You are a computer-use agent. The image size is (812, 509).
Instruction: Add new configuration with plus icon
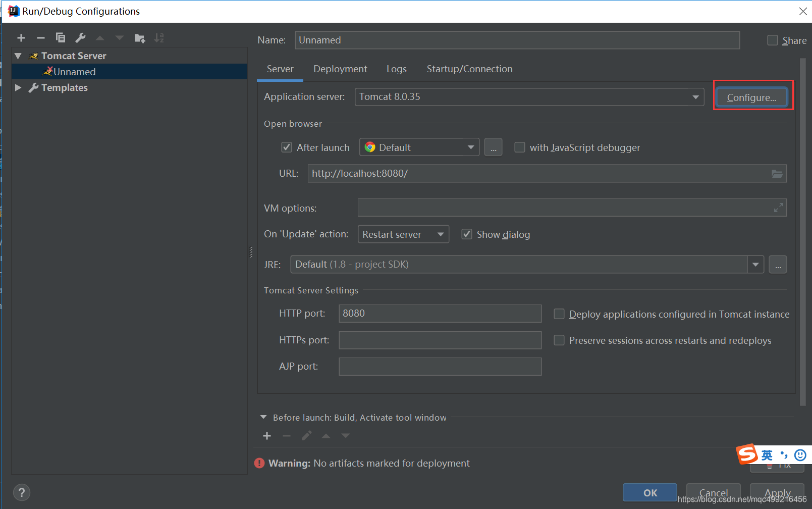pos(21,38)
